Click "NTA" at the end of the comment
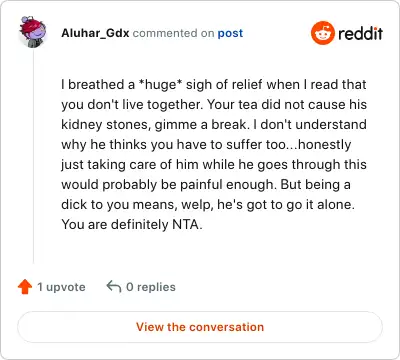The width and height of the screenshot is (400, 360). (187, 224)
